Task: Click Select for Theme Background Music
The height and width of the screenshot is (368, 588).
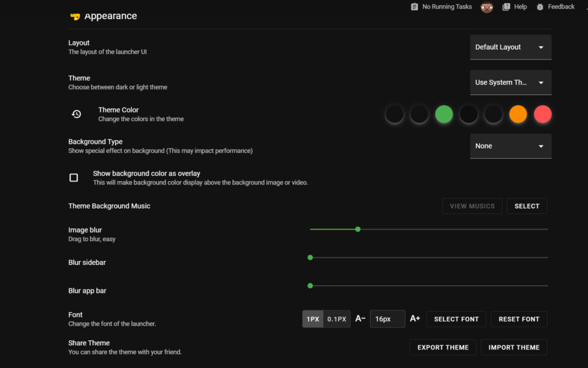Action: pyautogui.click(x=527, y=206)
